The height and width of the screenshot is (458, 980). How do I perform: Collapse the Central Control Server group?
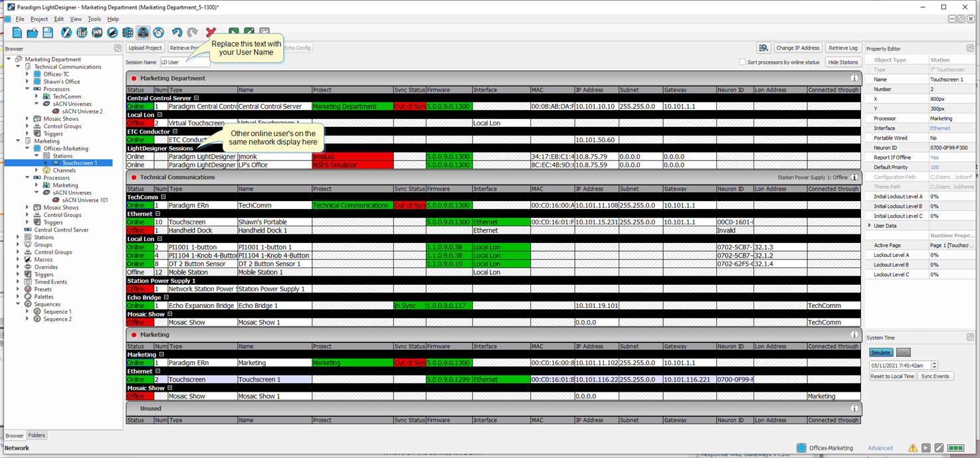(x=197, y=98)
